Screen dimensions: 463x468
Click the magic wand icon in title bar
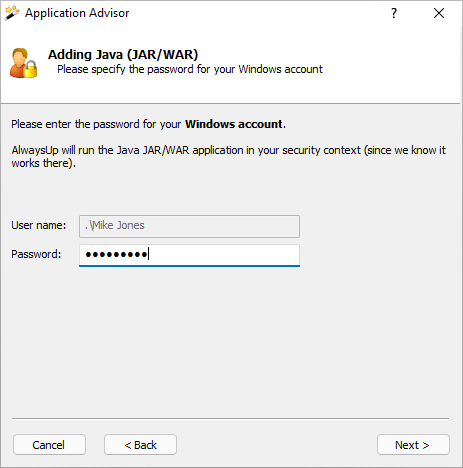pyautogui.click(x=12, y=13)
